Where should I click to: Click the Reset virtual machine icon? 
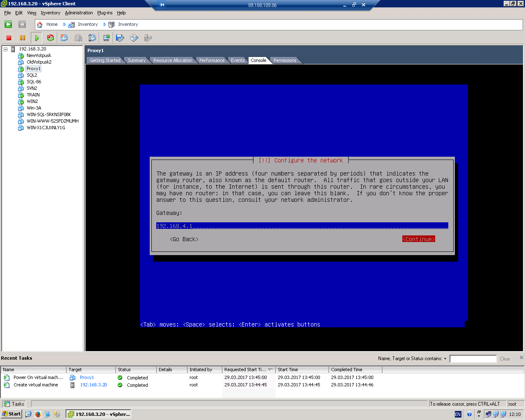click(50, 38)
